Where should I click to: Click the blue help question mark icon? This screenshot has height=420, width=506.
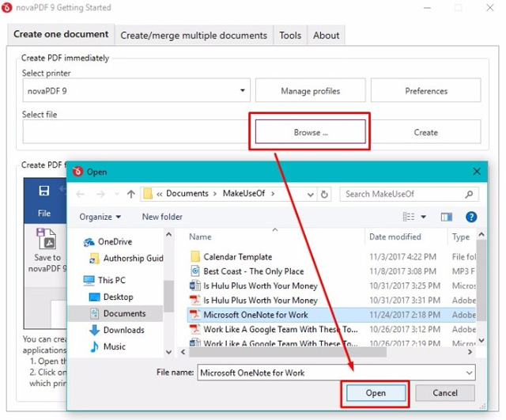(471, 217)
